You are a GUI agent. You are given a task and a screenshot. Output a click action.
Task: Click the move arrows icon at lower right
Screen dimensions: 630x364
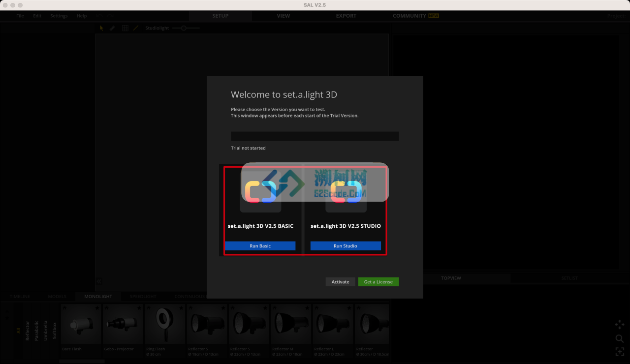[x=620, y=324]
